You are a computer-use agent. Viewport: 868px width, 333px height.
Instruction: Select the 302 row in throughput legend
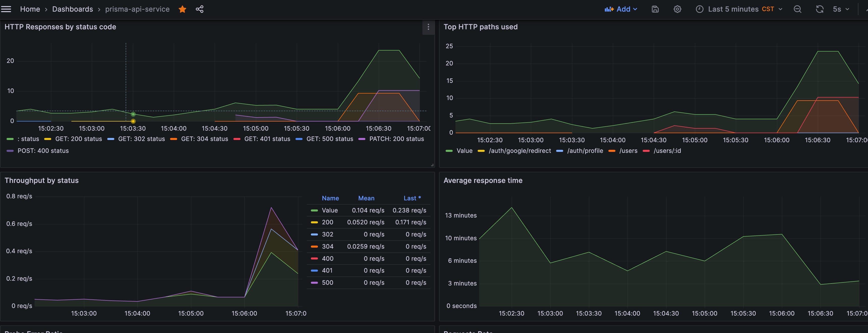tap(369, 234)
